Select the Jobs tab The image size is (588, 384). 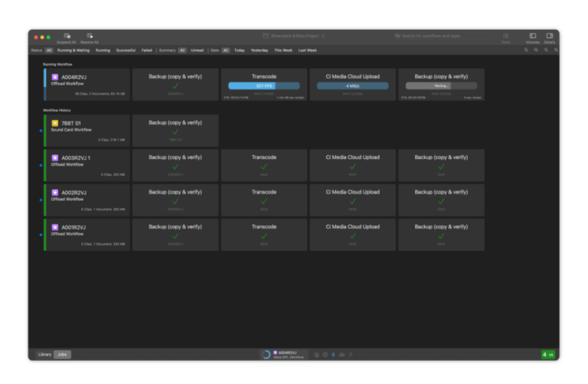click(x=62, y=354)
